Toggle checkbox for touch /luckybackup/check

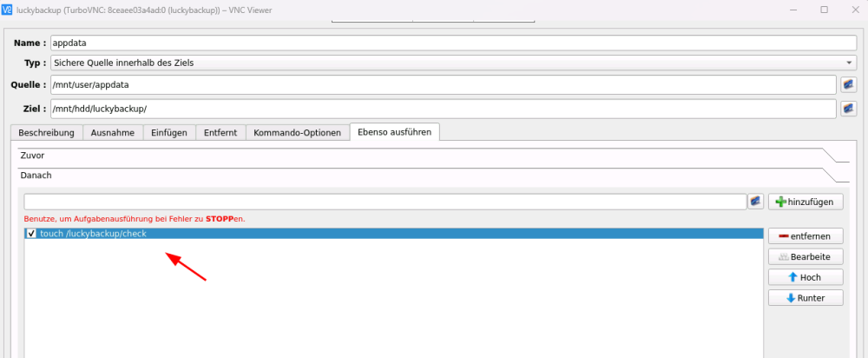(x=31, y=234)
